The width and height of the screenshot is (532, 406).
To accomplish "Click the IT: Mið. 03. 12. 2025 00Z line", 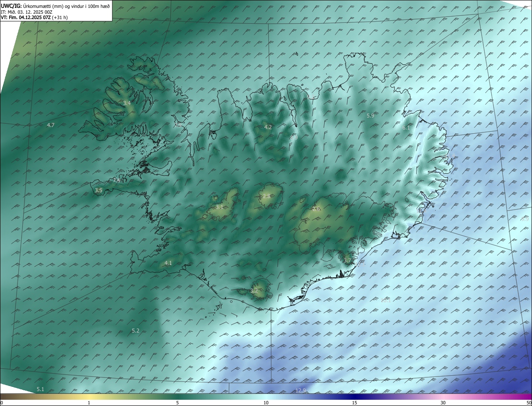I will pos(26,12).
